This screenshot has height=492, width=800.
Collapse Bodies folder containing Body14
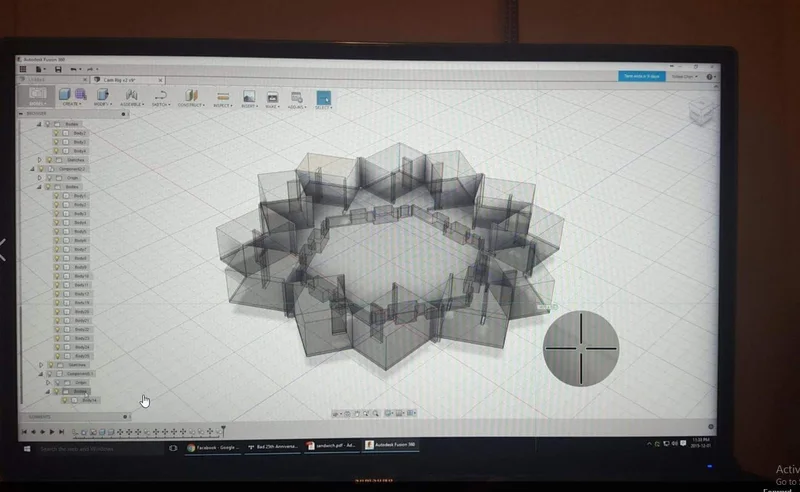pyautogui.click(x=48, y=391)
